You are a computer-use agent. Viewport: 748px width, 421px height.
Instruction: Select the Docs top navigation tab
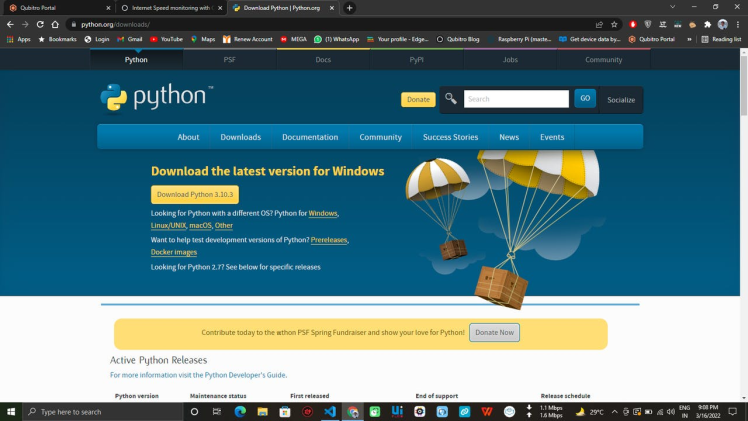(x=323, y=60)
